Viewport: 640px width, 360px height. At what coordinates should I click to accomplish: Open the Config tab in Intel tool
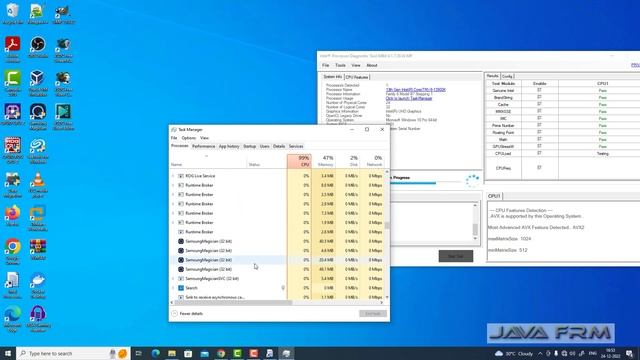[507, 76]
